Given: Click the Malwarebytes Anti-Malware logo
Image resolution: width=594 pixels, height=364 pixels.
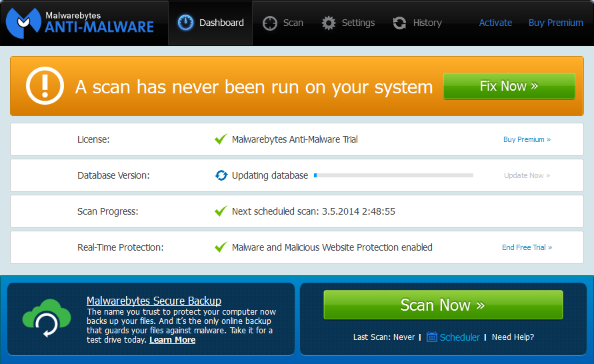Looking at the screenshot, I should [80, 23].
